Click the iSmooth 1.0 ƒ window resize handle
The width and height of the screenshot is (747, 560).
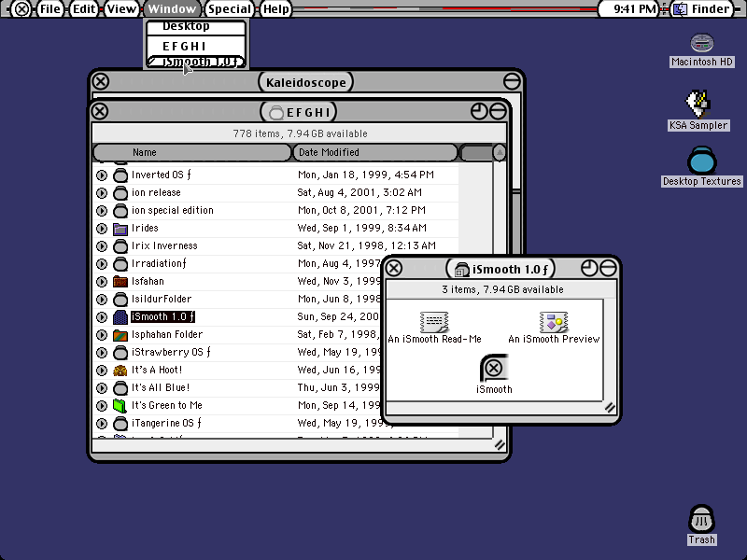610,408
